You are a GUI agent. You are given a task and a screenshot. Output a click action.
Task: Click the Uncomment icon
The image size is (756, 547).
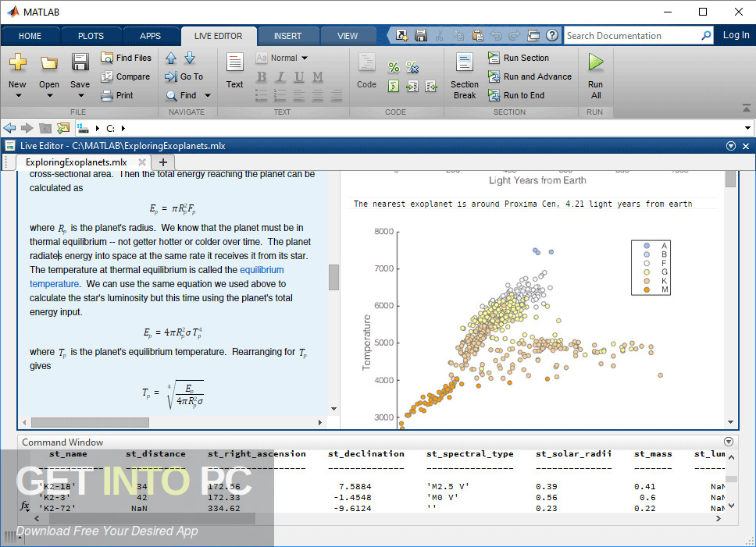[412, 67]
